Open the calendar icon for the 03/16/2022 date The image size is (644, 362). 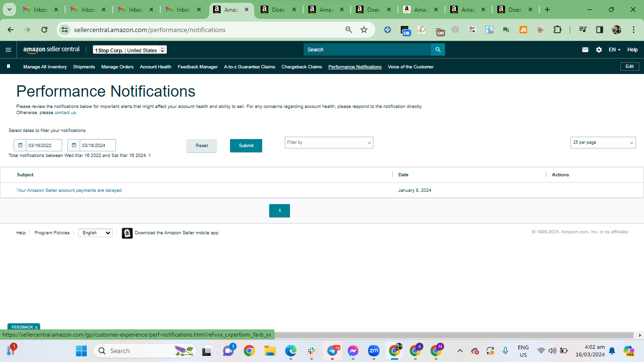[20, 145]
